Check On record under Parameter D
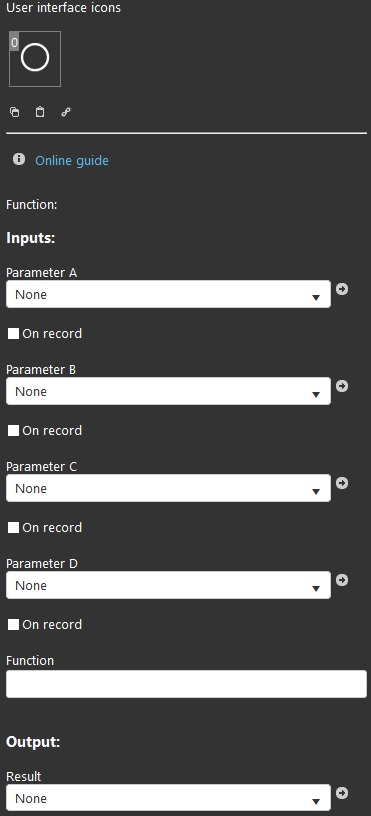371x816 pixels. click(x=14, y=624)
